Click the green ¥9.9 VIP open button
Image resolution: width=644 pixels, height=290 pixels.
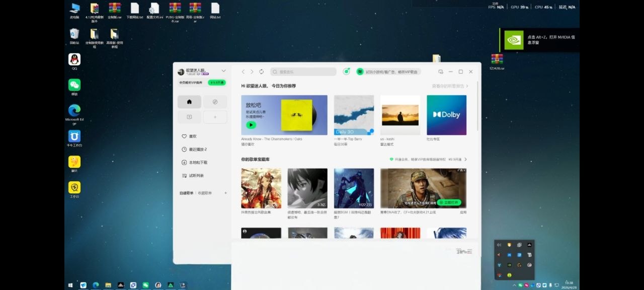tap(217, 83)
